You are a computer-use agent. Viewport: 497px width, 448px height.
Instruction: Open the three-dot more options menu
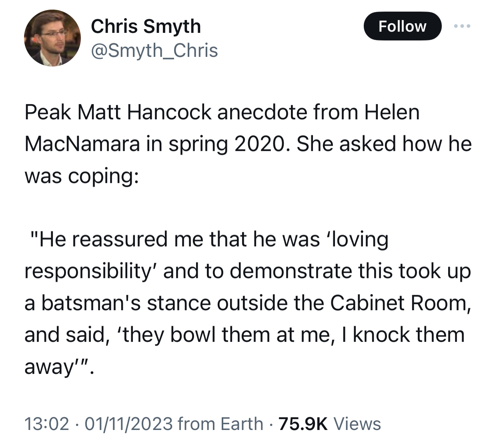click(x=462, y=26)
